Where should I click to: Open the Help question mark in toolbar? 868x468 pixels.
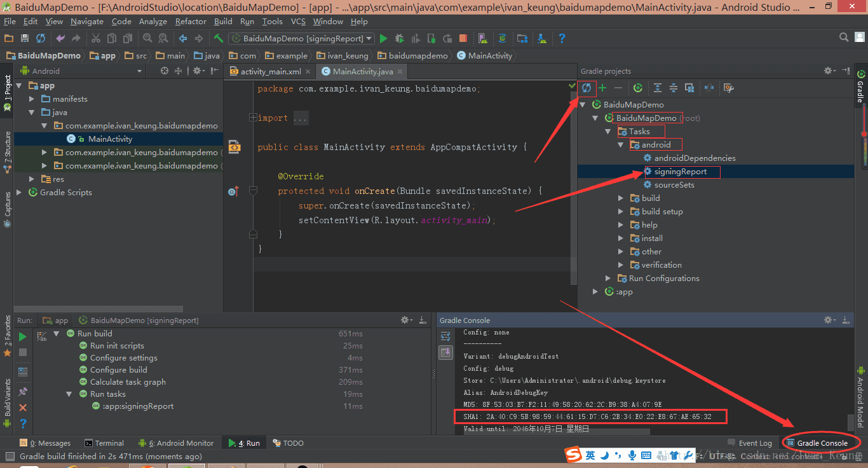562,39
